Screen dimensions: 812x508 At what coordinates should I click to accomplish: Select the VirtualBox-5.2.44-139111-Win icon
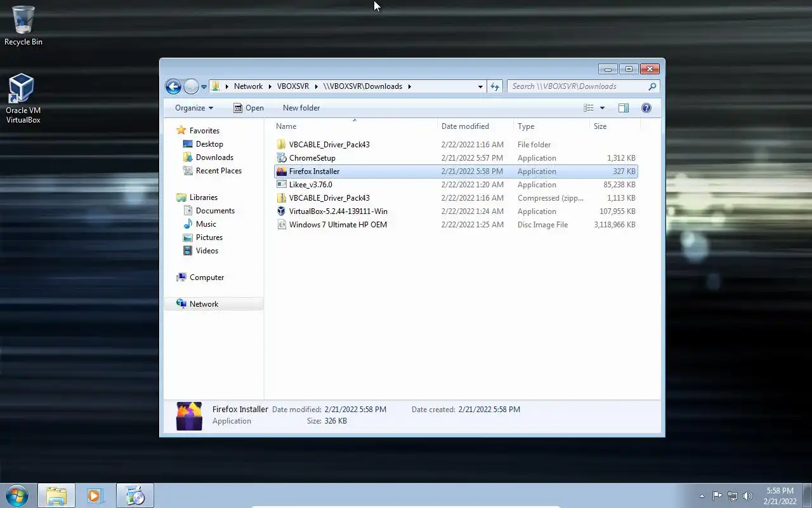282,211
